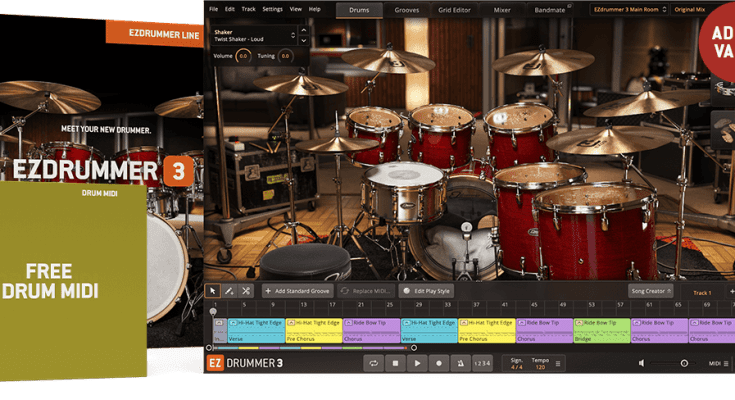Select the arrow pointer tool

pyautogui.click(x=213, y=290)
